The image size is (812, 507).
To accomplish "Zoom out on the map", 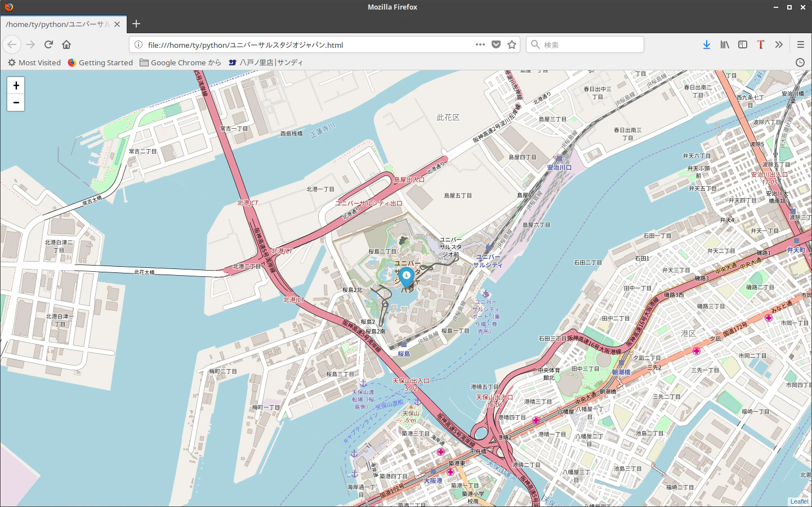I will (16, 102).
